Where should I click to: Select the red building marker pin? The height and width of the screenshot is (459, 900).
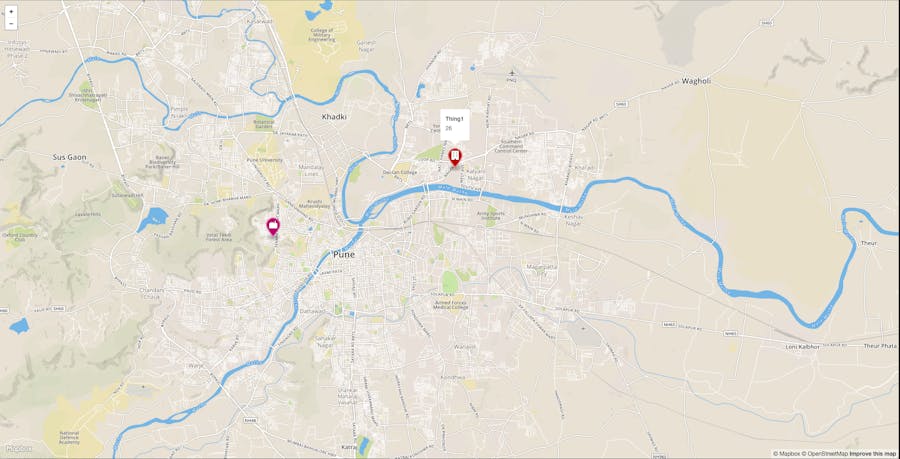click(x=455, y=158)
